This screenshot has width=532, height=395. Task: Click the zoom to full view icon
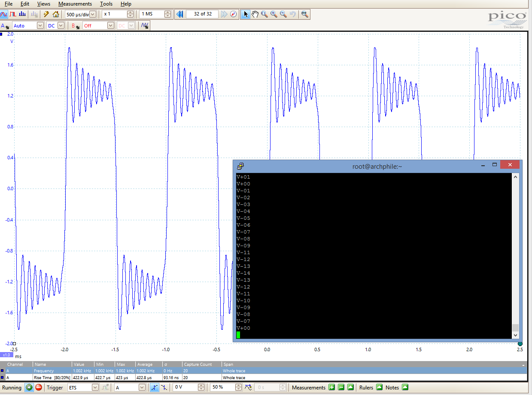(x=304, y=14)
